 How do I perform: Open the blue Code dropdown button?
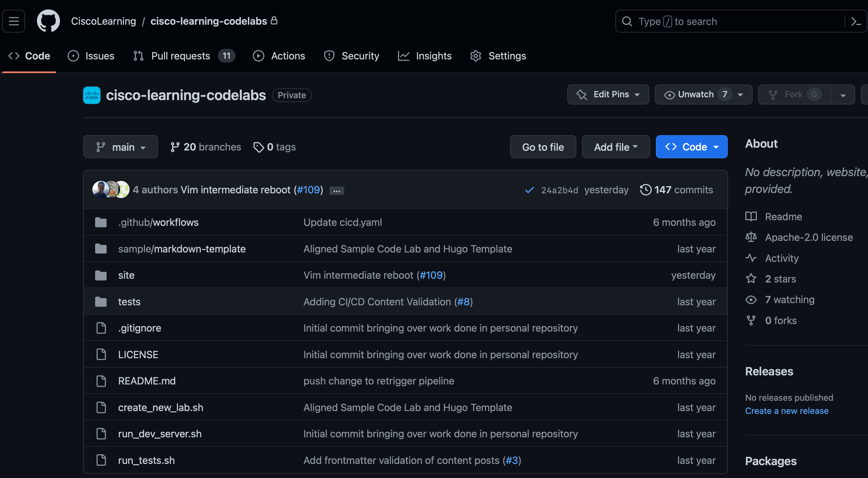[692, 147]
